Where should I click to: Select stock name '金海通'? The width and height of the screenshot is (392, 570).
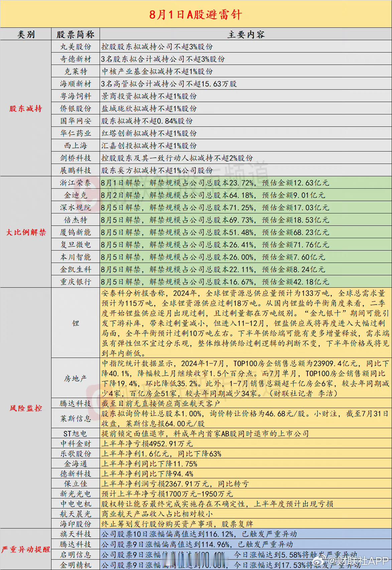76,464
